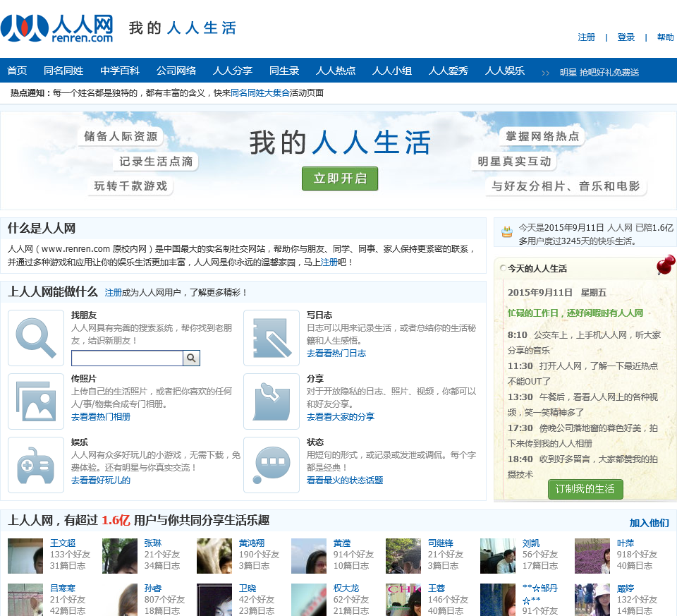Click the 玩转千款游戏 banner tag
This screenshot has width=677, height=616.
click(130, 186)
